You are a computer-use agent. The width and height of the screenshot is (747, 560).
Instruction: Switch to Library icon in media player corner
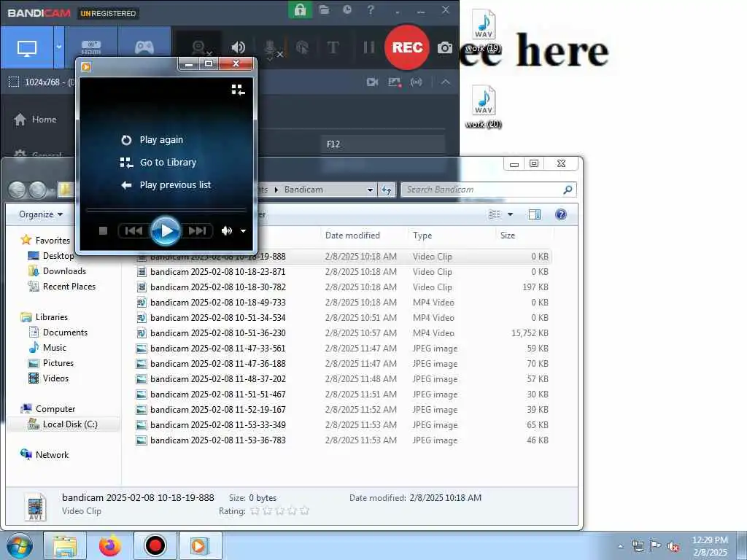[x=239, y=90]
